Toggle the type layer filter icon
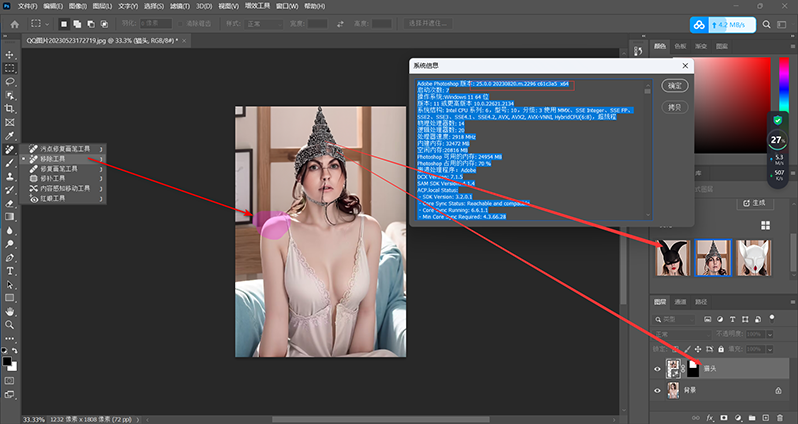798x424 pixels. click(732, 319)
